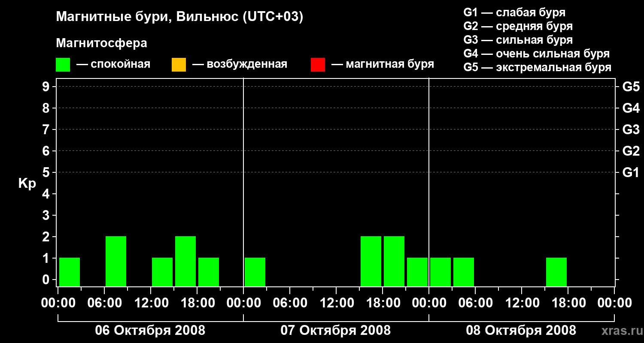This screenshot has height=343, width=644.
Task: Click the 'G3' label beside the Kp 7 gridline
Action: pyautogui.click(x=631, y=129)
